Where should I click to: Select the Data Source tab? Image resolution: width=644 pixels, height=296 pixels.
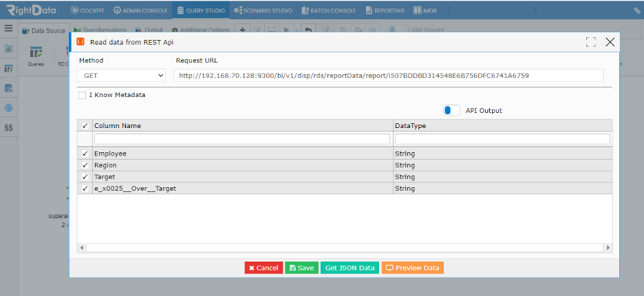tap(43, 30)
